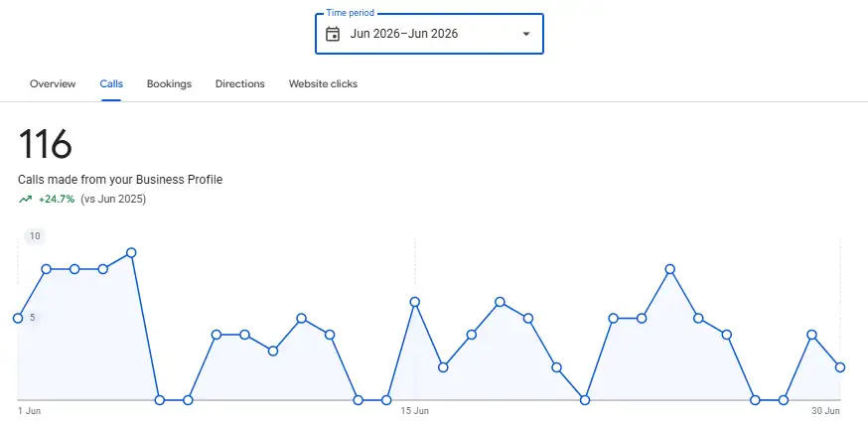Click the '1 Jun' x-axis label
Viewport: 868px width, 425px height.
[30, 411]
